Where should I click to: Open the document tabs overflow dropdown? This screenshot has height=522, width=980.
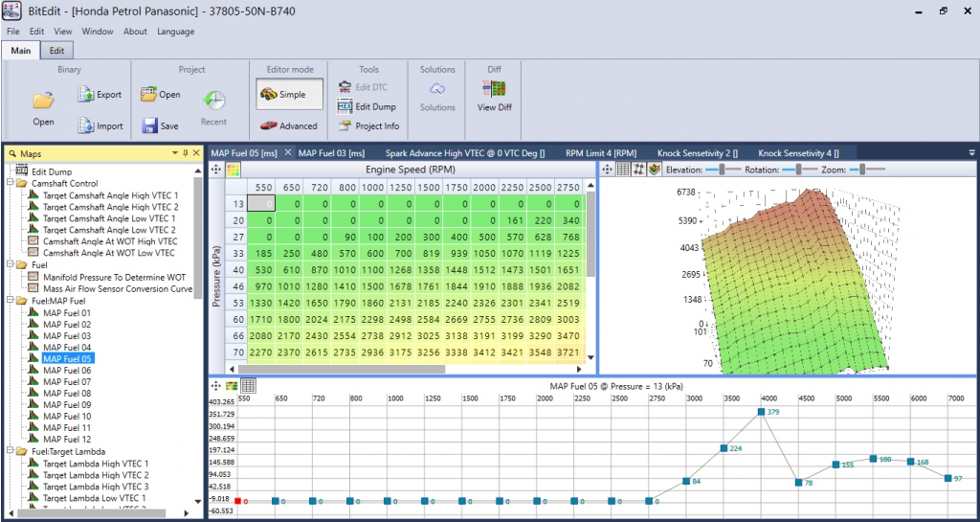[x=971, y=152]
